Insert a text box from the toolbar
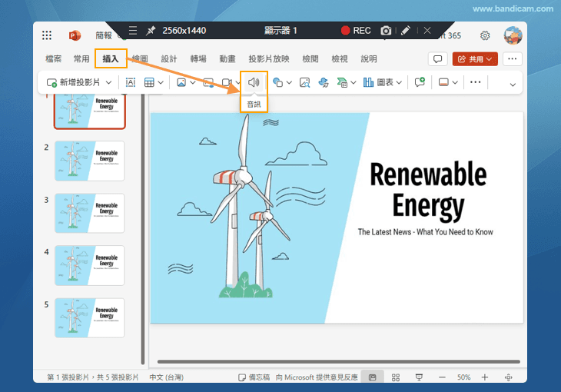Image resolution: width=561 pixels, height=392 pixels. coord(131,82)
